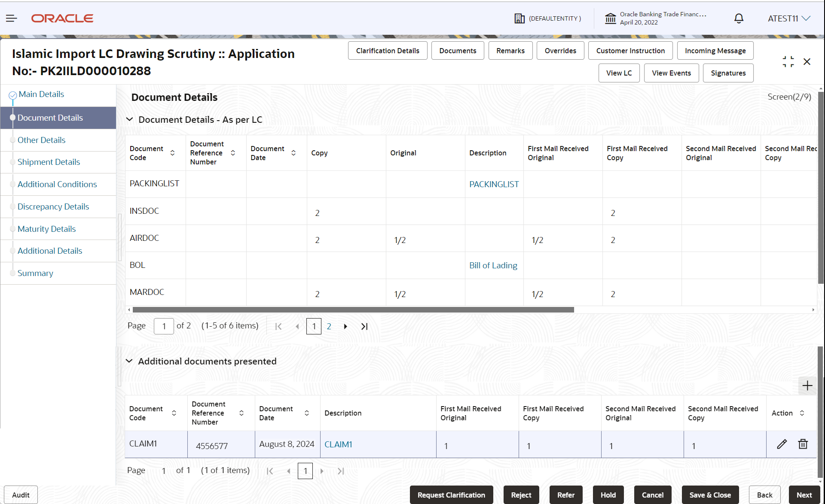Viewport: 825px width, 504px height.
Task: Click the Next button
Action: pyautogui.click(x=804, y=495)
